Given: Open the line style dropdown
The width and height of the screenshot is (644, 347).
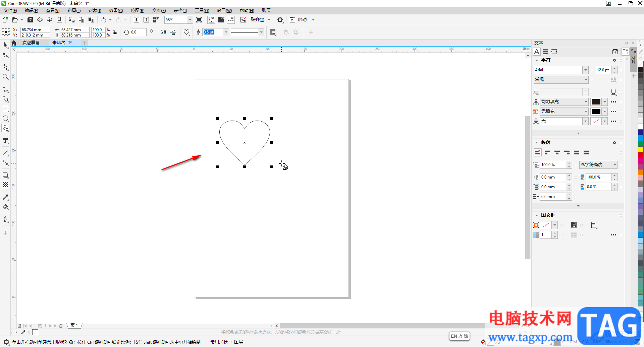Looking at the screenshot, I should tap(261, 32).
